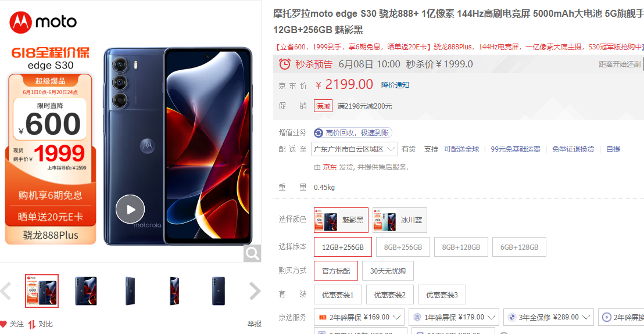
Task: Open the delivery region dropdown 广东广州市白云区城区
Action: tap(354, 149)
